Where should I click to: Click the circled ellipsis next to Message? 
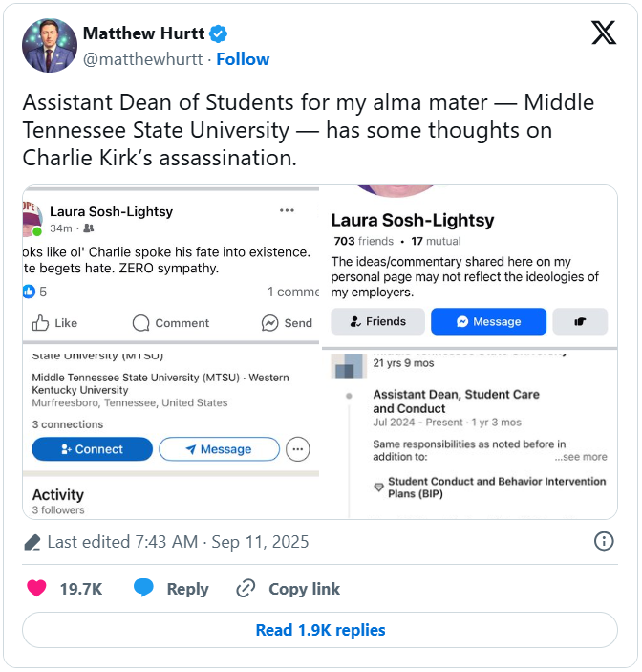(x=298, y=449)
